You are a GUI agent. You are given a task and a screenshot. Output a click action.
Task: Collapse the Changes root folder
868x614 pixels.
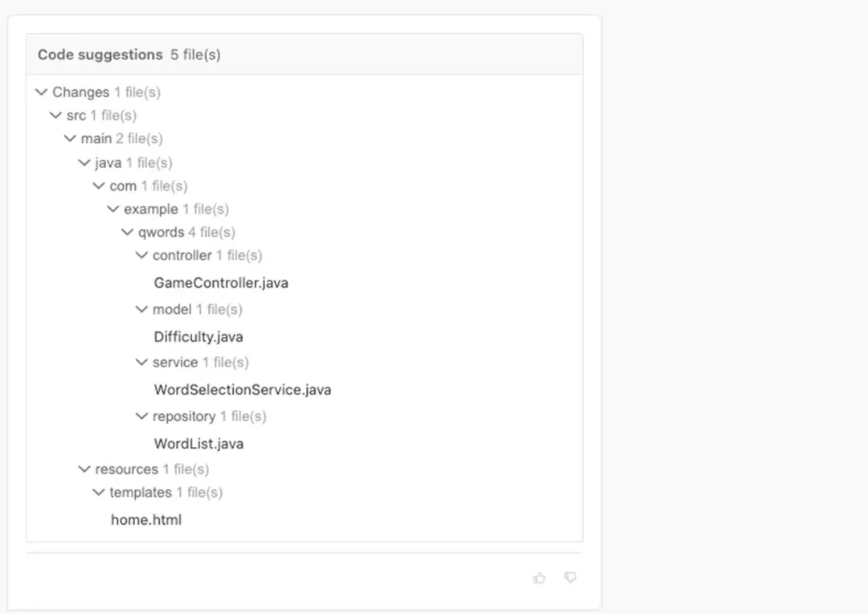(x=42, y=92)
